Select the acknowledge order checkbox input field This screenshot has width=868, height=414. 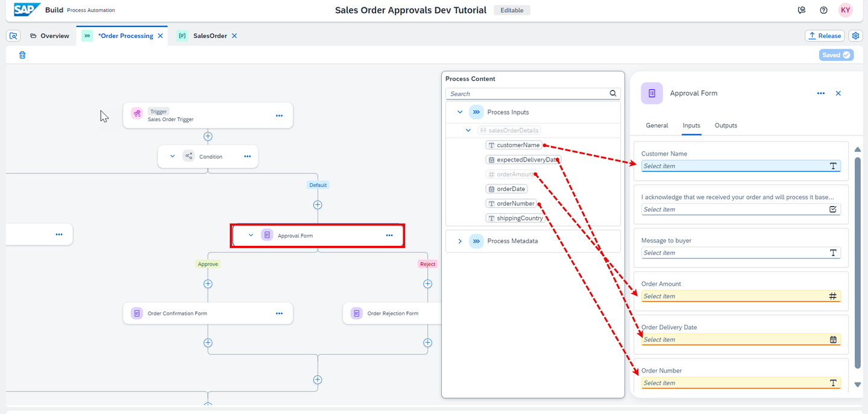click(741, 209)
